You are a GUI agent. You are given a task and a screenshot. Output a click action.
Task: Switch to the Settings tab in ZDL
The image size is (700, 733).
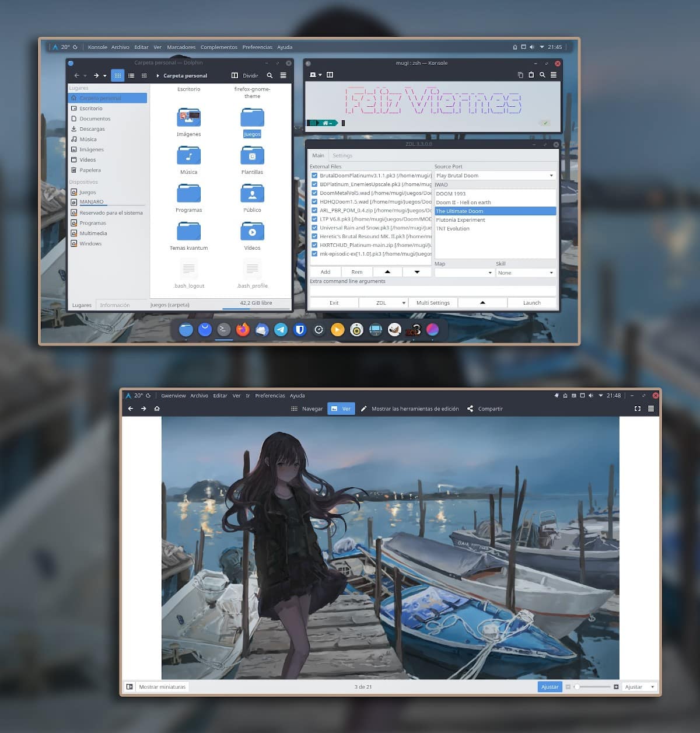pyautogui.click(x=342, y=155)
